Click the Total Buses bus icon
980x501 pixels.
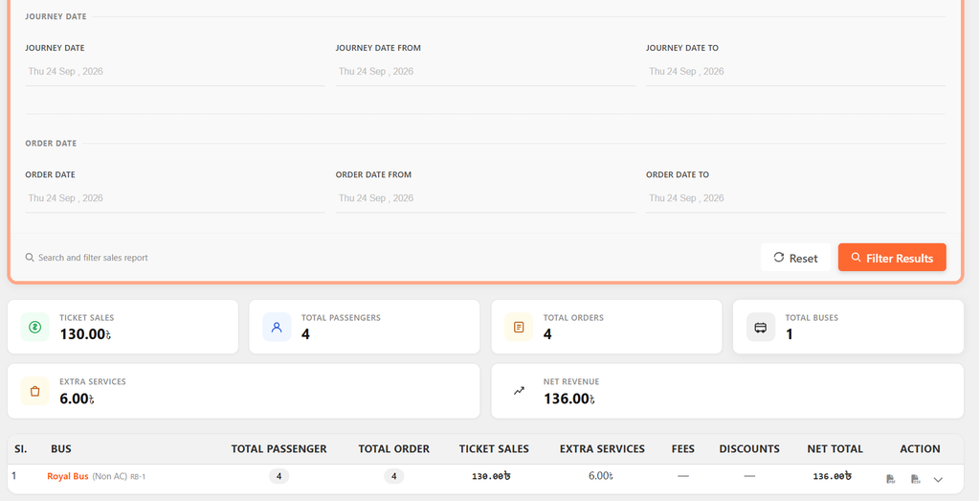(x=761, y=327)
